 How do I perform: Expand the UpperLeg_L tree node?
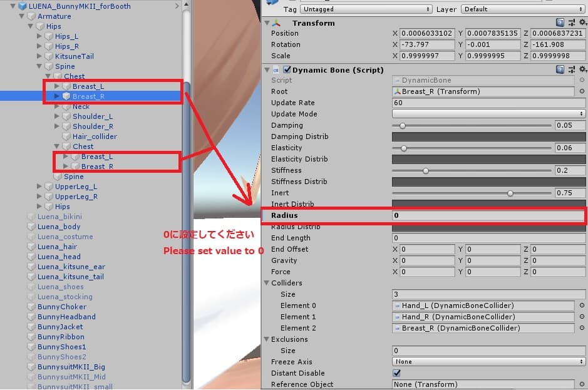[39, 187]
